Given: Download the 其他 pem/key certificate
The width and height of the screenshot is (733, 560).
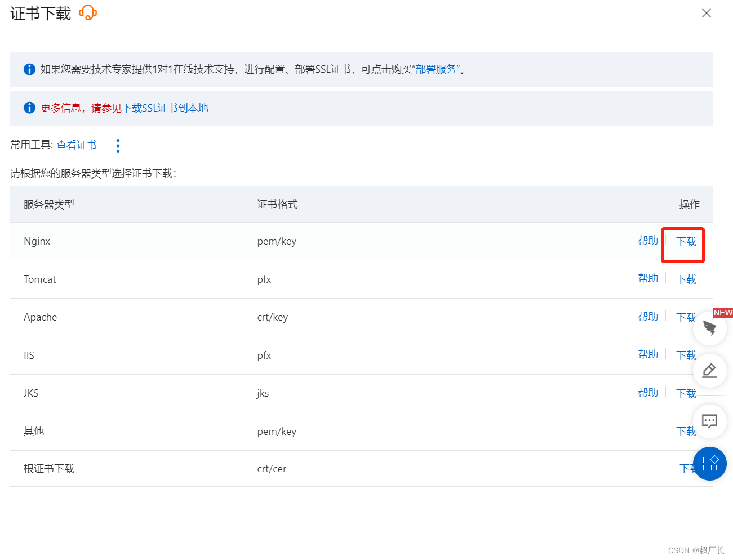Looking at the screenshot, I should pos(686,432).
